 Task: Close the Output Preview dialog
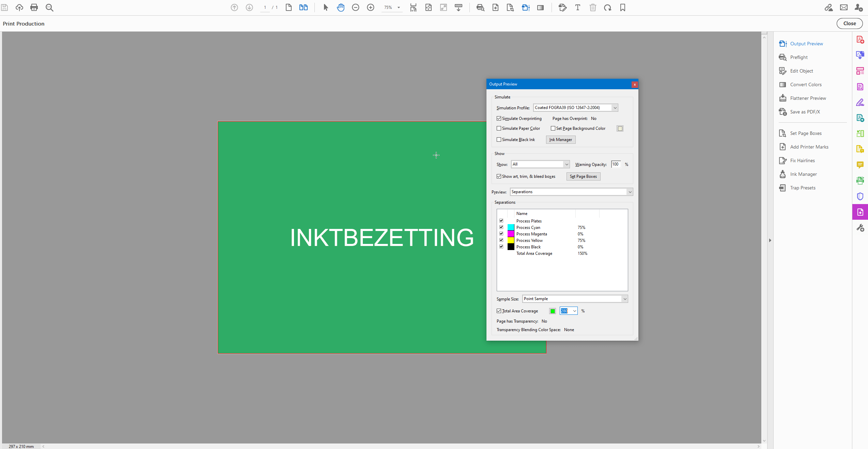pyautogui.click(x=635, y=84)
